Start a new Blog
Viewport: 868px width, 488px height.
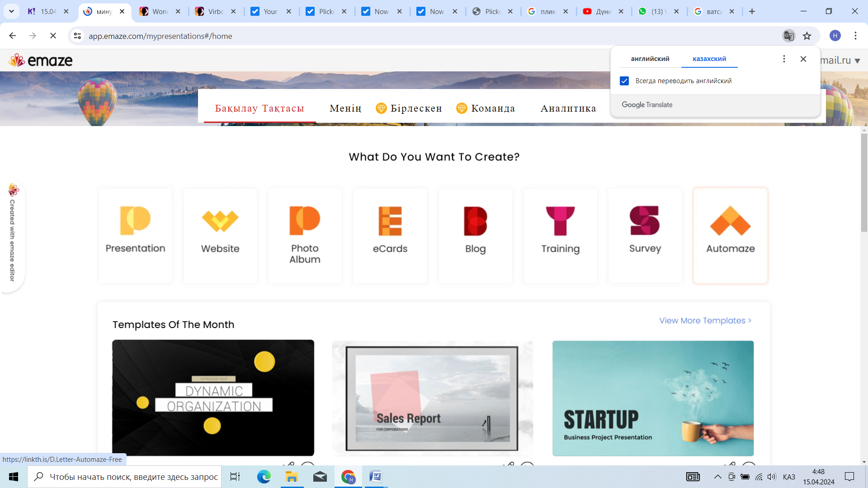pyautogui.click(x=475, y=235)
